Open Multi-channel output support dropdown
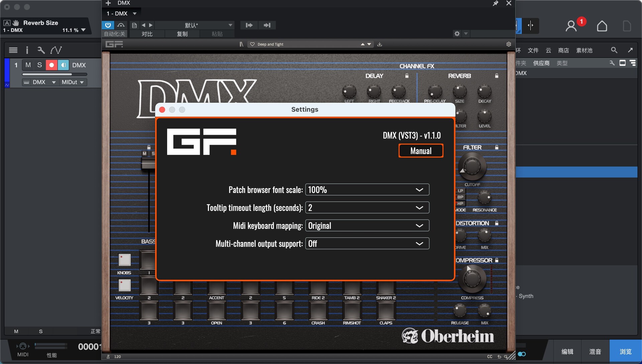642x364 pixels. (367, 244)
